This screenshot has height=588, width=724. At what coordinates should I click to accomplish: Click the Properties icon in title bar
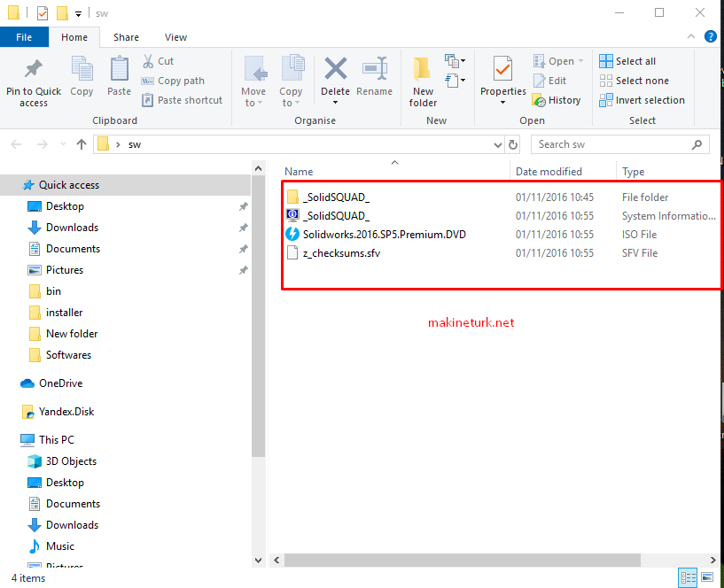tap(42, 13)
